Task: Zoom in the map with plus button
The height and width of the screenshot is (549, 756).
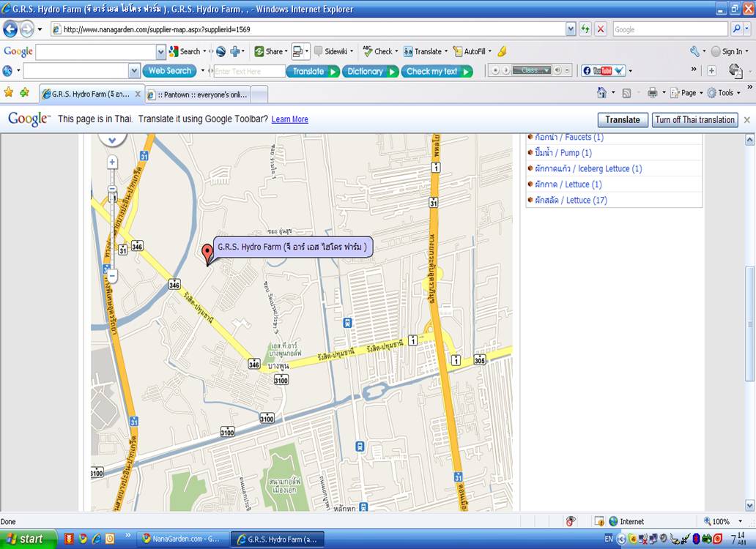Action: [x=112, y=162]
